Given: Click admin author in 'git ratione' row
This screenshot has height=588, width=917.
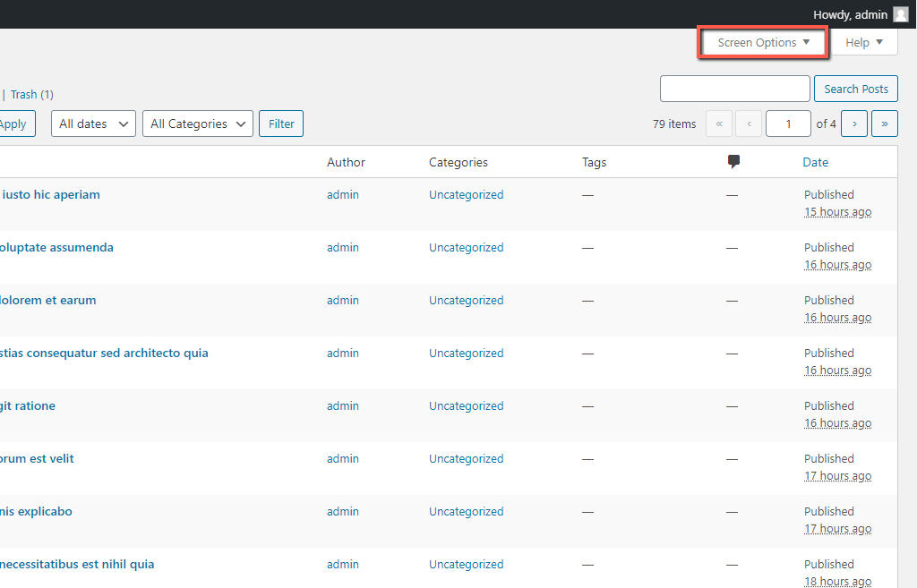Looking at the screenshot, I should coord(343,405).
